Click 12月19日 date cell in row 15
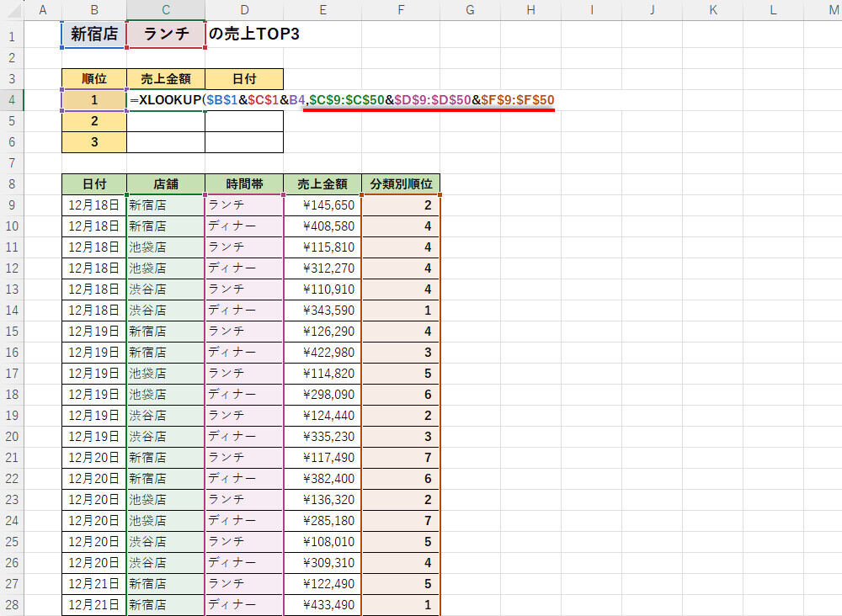This screenshot has width=842, height=616. 94,331
